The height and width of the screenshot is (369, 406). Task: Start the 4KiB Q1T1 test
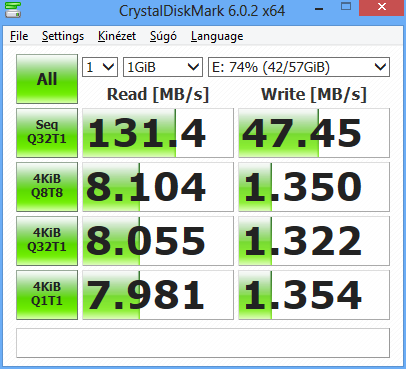click(47, 295)
